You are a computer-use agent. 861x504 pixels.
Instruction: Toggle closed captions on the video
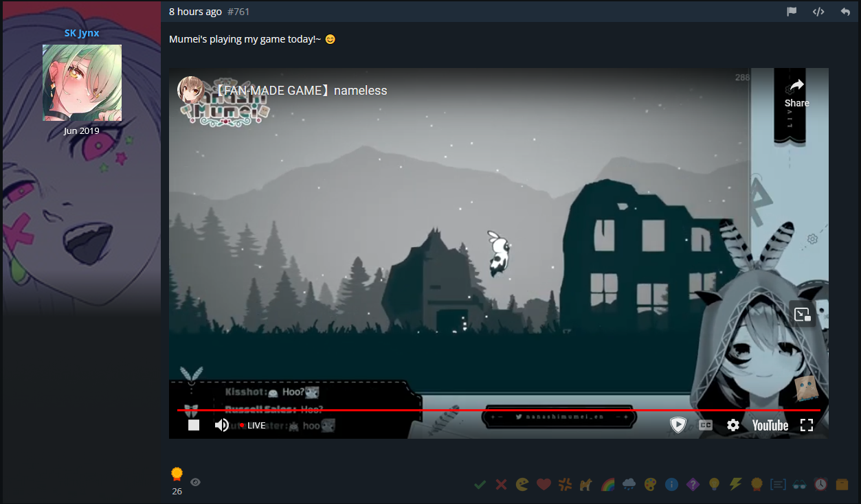click(706, 425)
